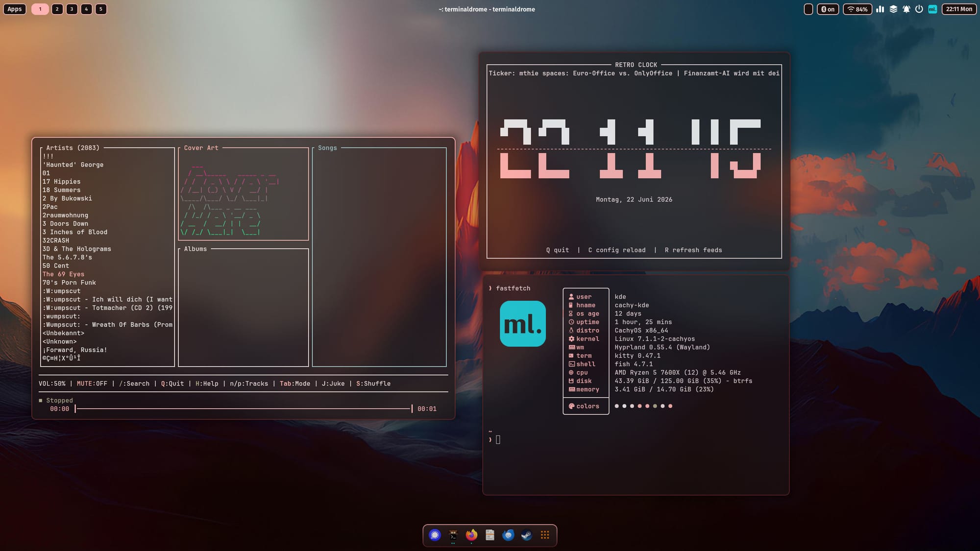Switch to workspace 1

pos(40,9)
